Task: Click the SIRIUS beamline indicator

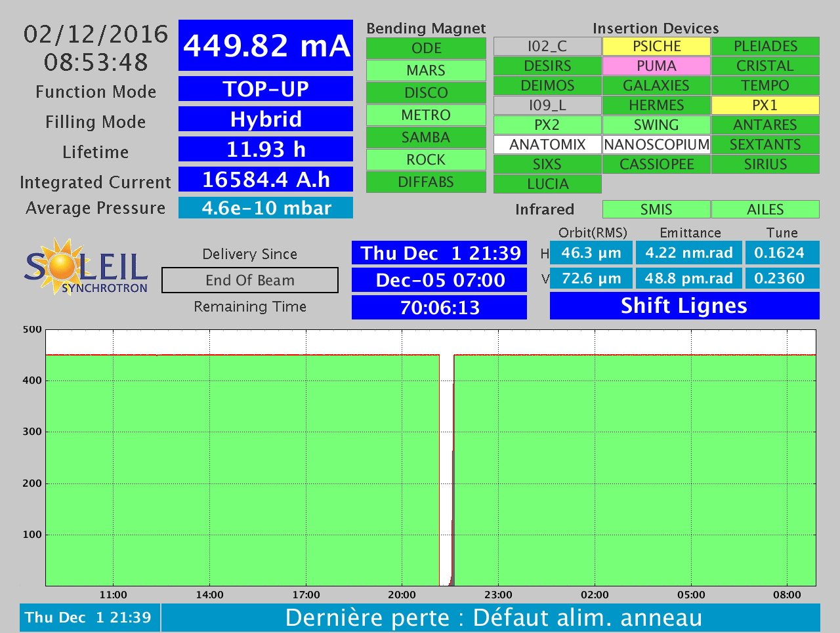Action: point(765,164)
